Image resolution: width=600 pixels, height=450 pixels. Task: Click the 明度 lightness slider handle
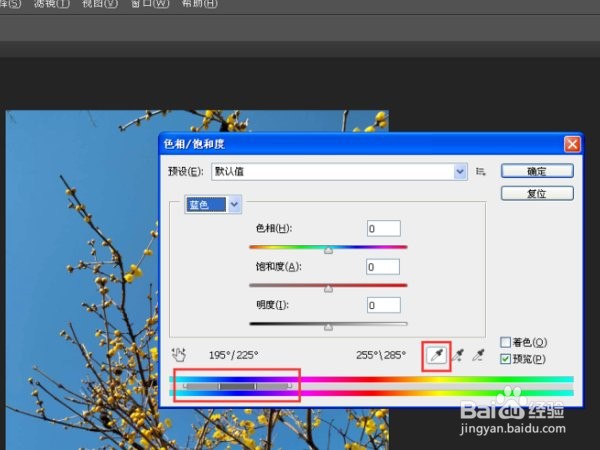click(328, 327)
